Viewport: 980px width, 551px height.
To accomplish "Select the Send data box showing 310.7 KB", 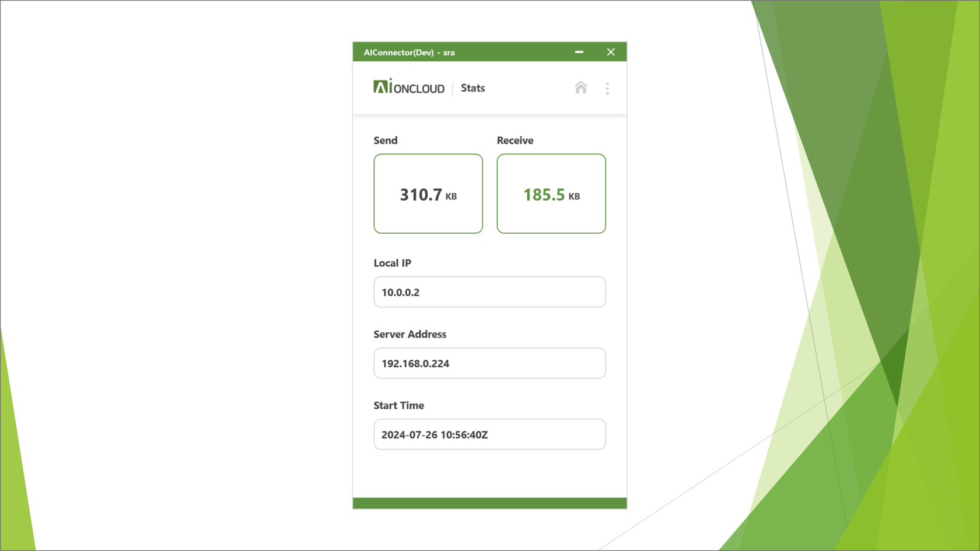I will pyautogui.click(x=428, y=194).
